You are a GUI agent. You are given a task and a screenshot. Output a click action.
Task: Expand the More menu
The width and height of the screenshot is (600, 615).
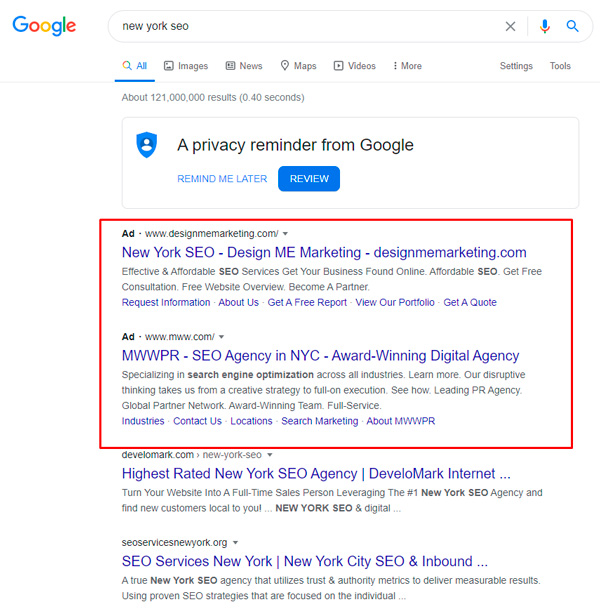click(407, 66)
